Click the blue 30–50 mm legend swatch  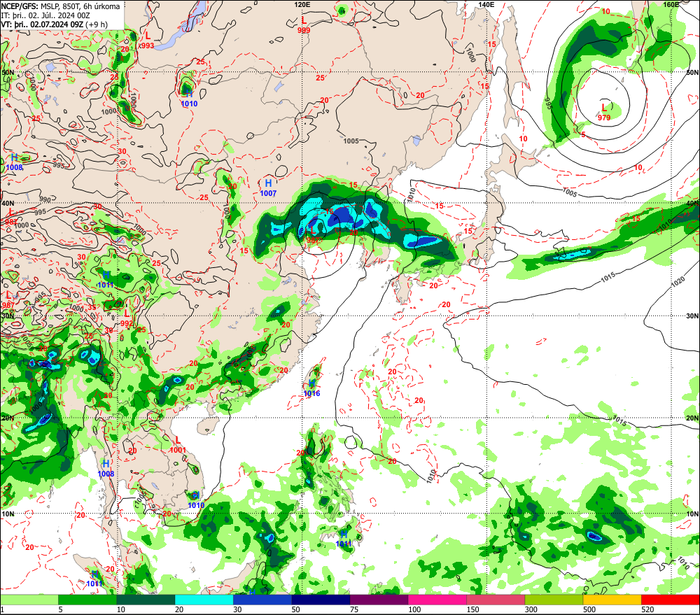click(x=262, y=600)
